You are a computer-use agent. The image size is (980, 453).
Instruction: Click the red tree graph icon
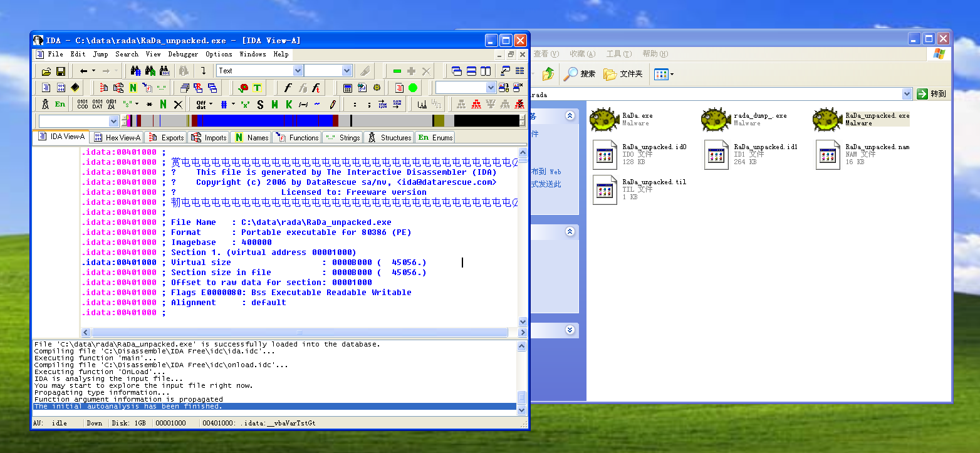(x=476, y=104)
